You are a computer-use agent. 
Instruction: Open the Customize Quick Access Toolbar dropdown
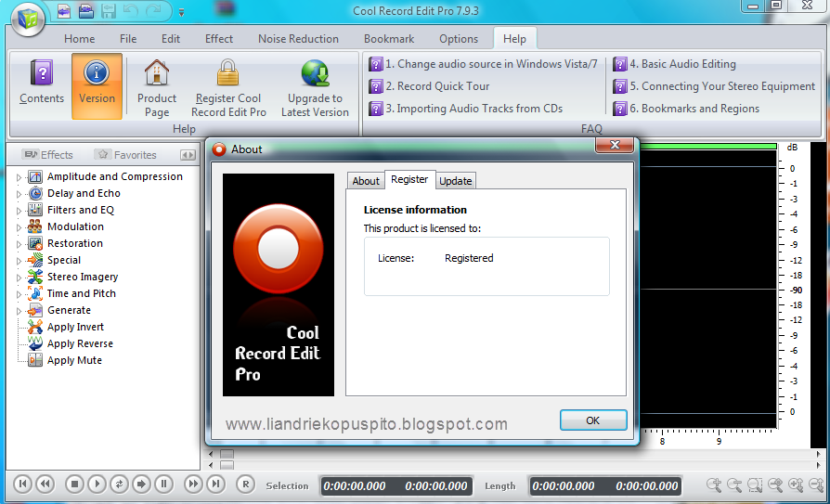point(182,12)
